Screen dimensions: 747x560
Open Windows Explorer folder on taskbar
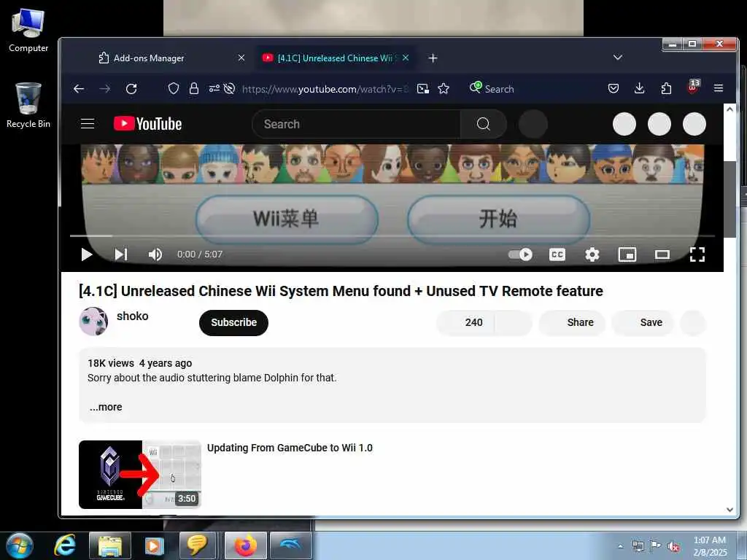click(x=110, y=545)
